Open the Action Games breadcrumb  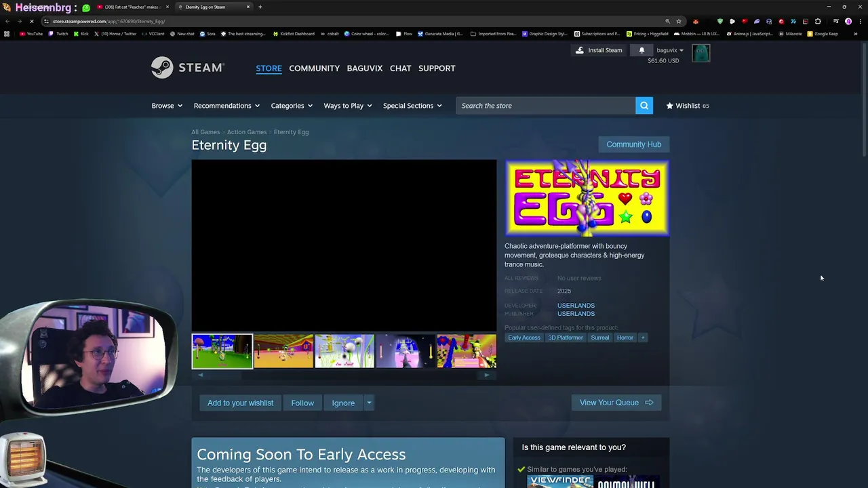click(247, 132)
